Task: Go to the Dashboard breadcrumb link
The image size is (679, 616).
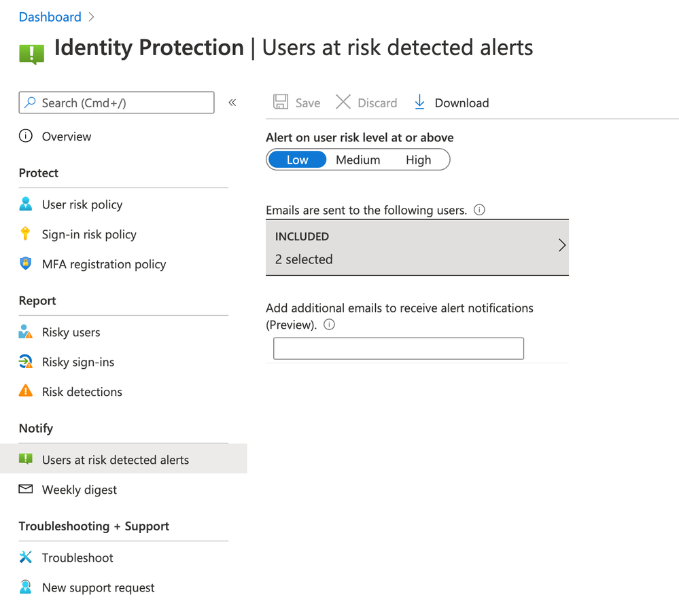Action: coord(50,17)
